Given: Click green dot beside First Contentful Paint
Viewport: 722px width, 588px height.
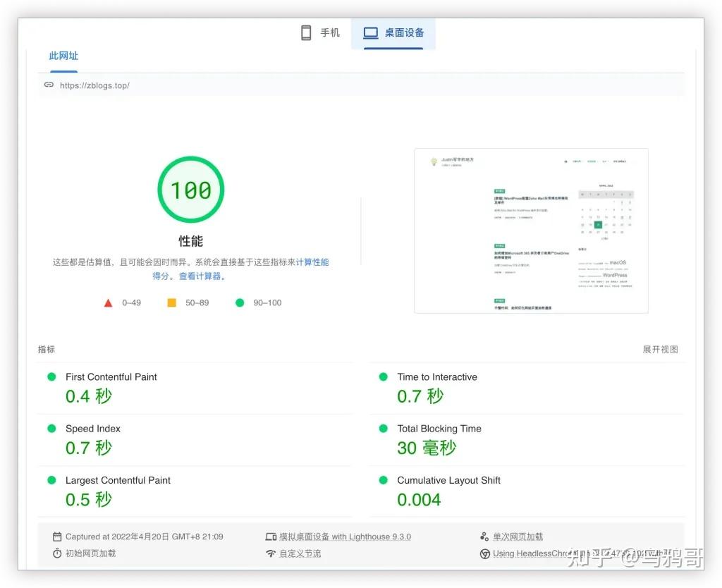Looking at the screenshot, I should tap(51, 376).
